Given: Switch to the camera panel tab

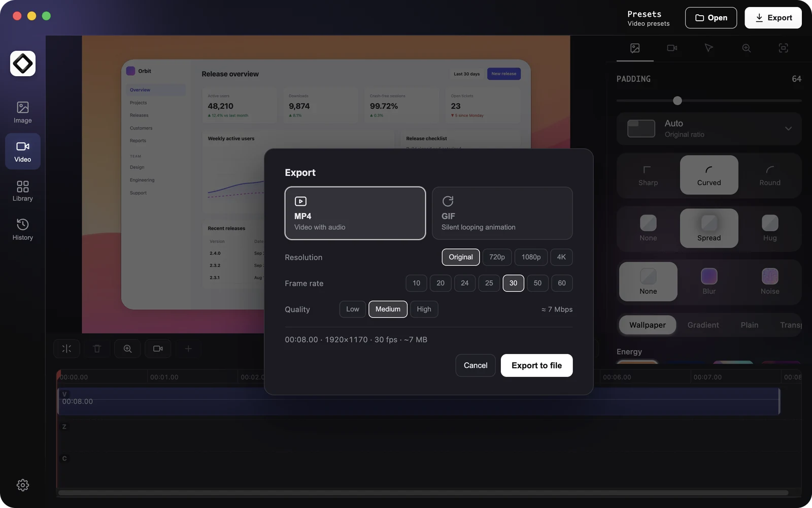Looking at the screenshot, I should (x=672, y=48).
